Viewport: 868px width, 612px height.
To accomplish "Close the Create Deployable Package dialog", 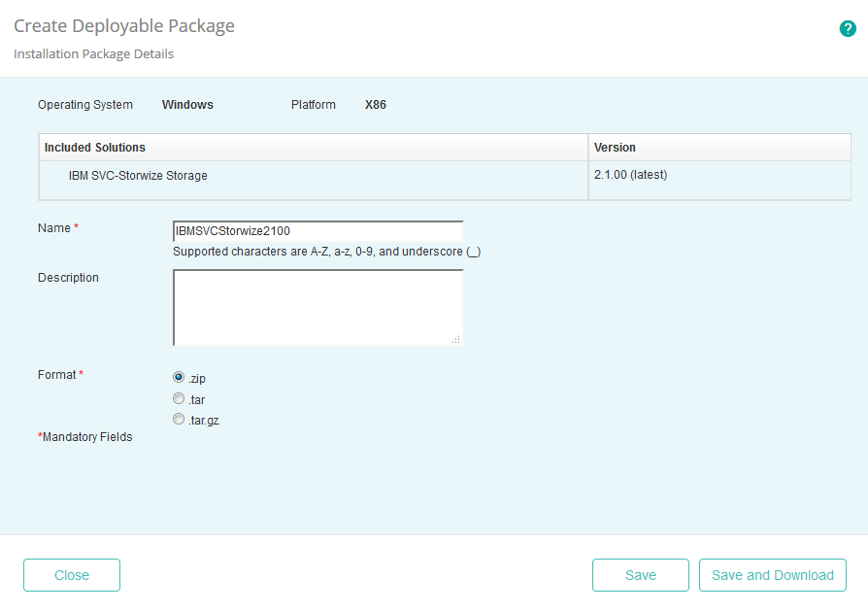I will point(71,575).
